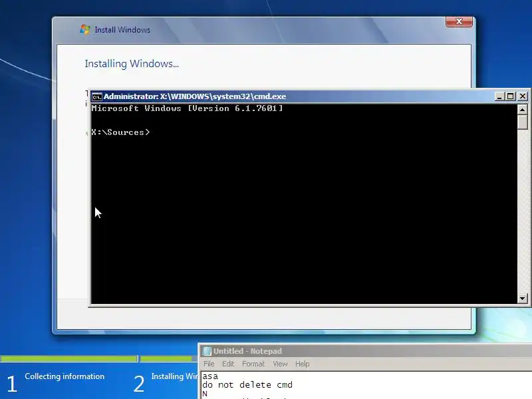This screenshot has height=399, width=532.
Task: Close the Install Windows dialog
Action: click(x=459, y=21)
